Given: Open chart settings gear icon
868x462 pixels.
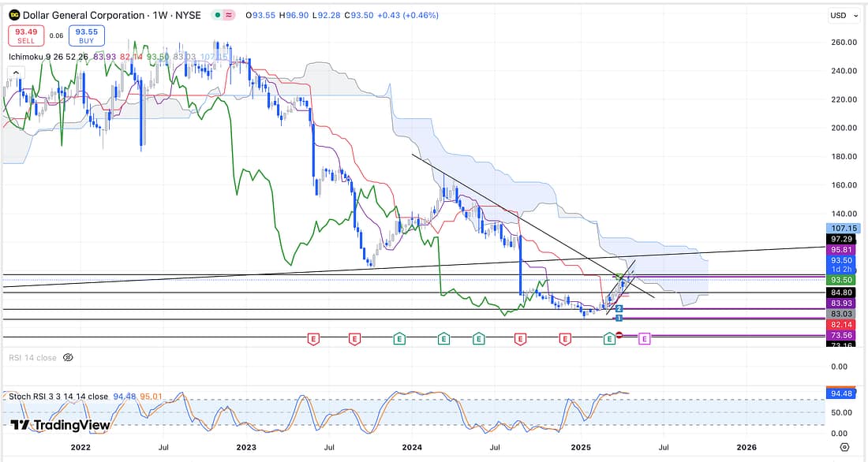Looking at the screenshot, I should tap(844, 447).
